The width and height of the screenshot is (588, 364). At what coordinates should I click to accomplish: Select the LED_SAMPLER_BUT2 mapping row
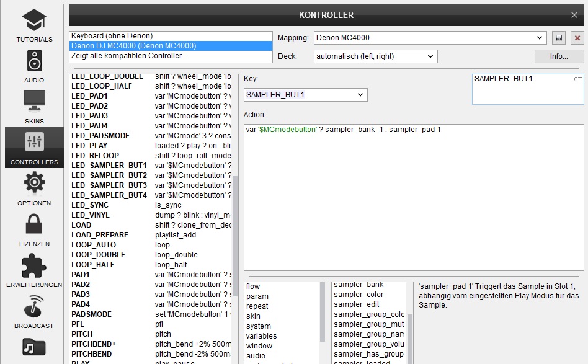point(151,175)
